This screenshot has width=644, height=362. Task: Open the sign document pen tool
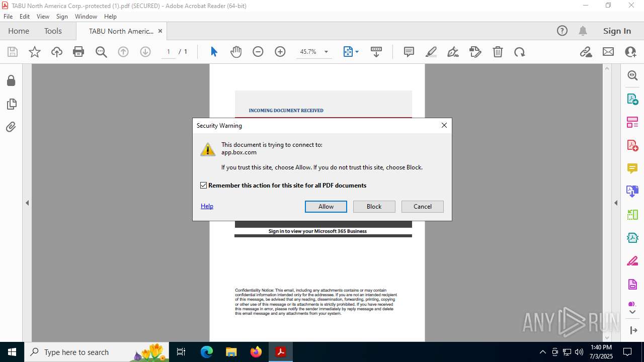(453, 52)
